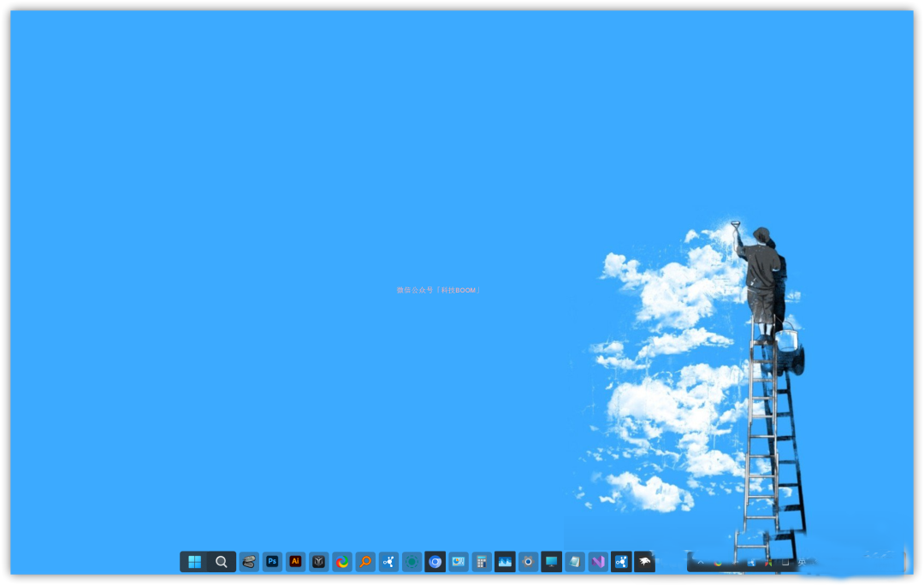Launch Adobe Photoshop from the taskbar

pos(272,562)
